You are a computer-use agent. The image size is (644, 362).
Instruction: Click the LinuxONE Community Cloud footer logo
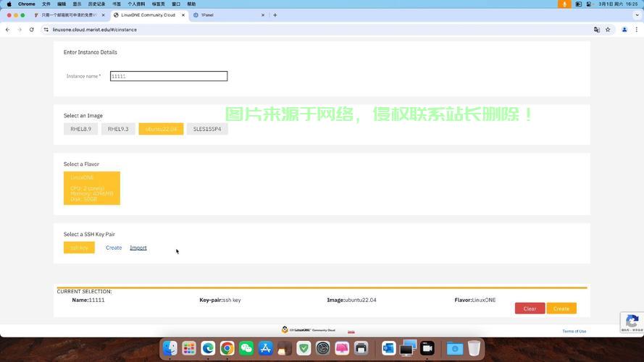point(309,329)
